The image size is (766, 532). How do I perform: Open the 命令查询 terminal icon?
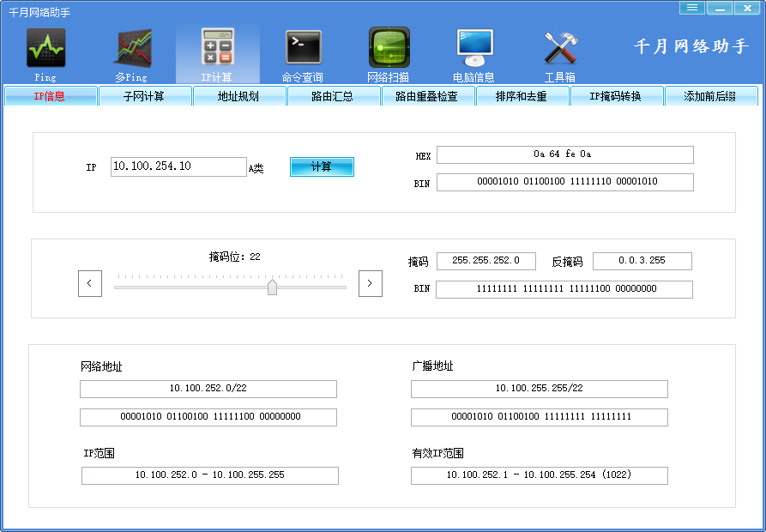pyautogui.click(x=303, y=47)
